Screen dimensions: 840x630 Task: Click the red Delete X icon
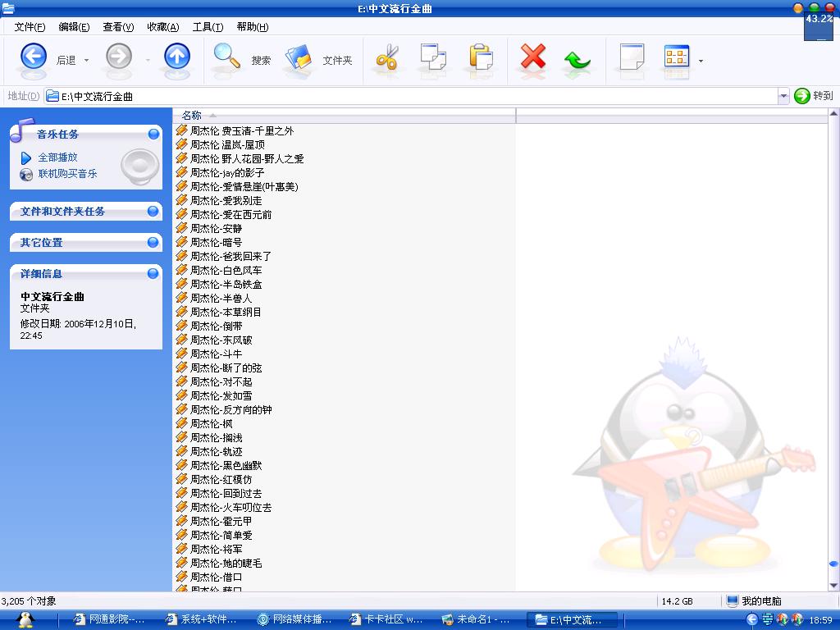533,57
